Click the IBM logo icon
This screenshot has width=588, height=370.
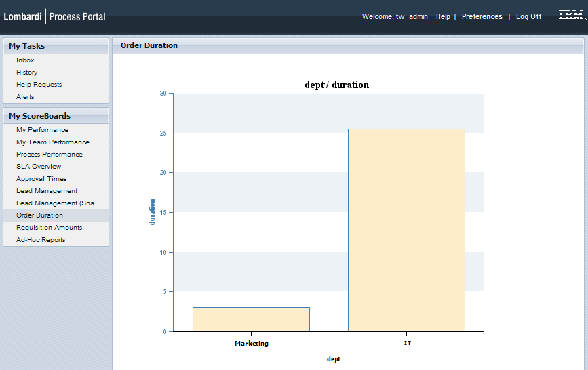[x=572, y=16]
